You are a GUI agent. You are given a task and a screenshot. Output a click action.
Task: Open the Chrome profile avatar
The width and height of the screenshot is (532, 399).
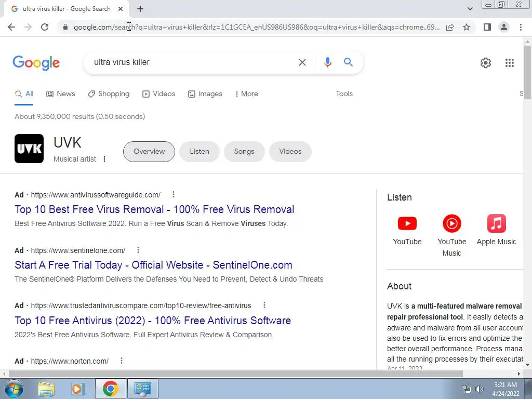pos(504,27)
